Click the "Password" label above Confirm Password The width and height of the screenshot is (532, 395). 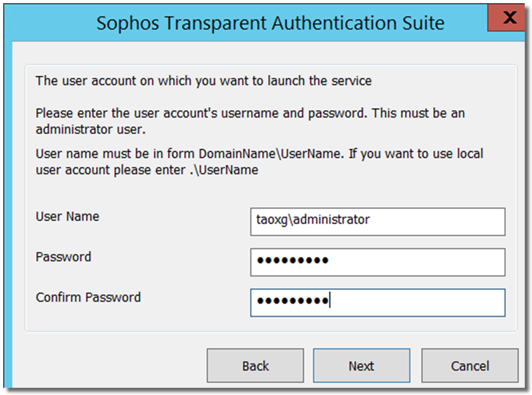(63, 257)
